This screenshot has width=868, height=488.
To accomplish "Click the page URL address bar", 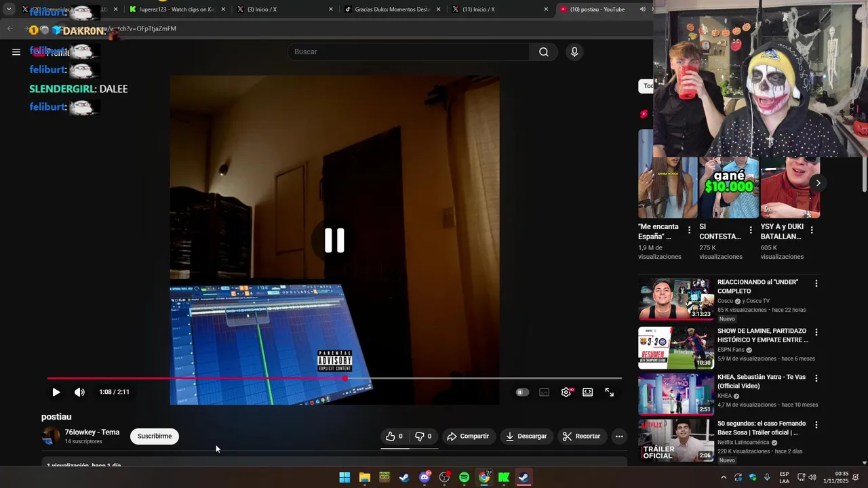I will pos(339,28).
